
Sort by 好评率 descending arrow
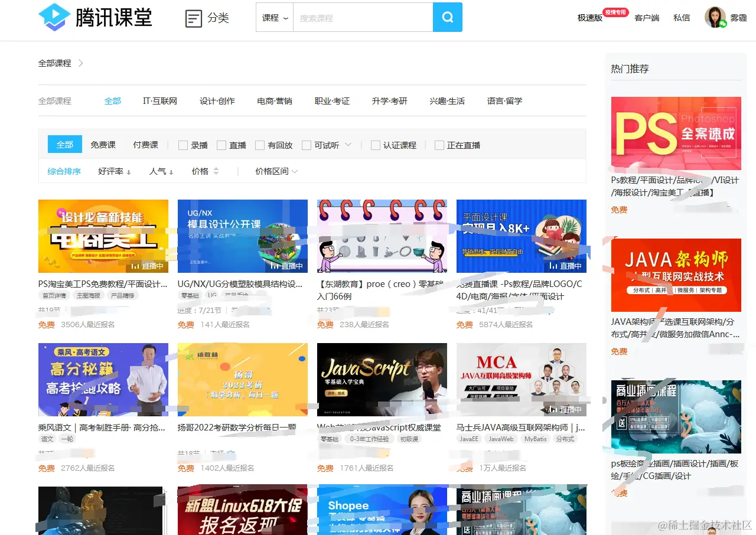(x=128, y=172)
